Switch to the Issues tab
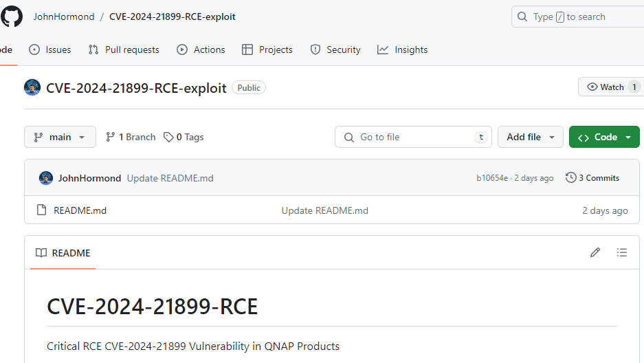The width and height of the screenshot is (644, 363). coord(49,49)
